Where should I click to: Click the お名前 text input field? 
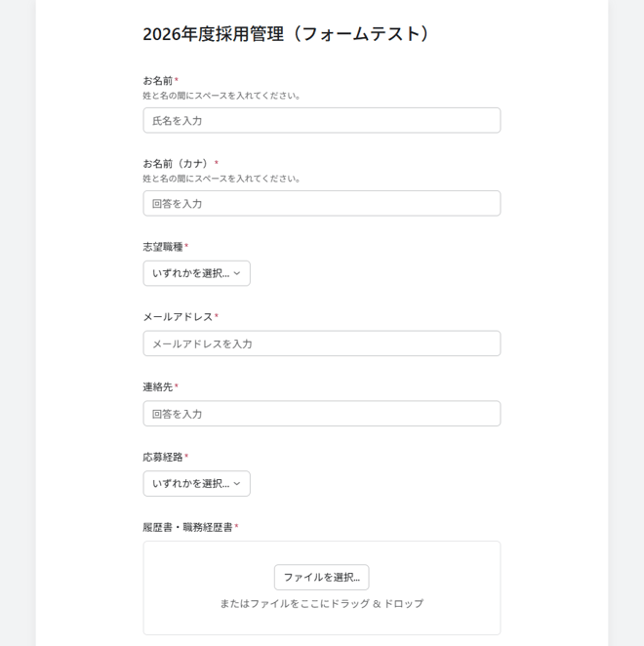pos(321,120)
